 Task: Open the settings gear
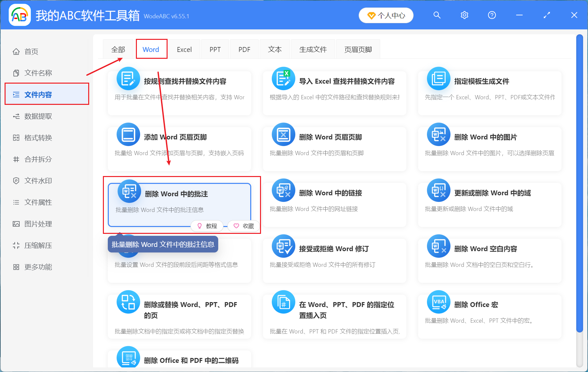point(464,15)
